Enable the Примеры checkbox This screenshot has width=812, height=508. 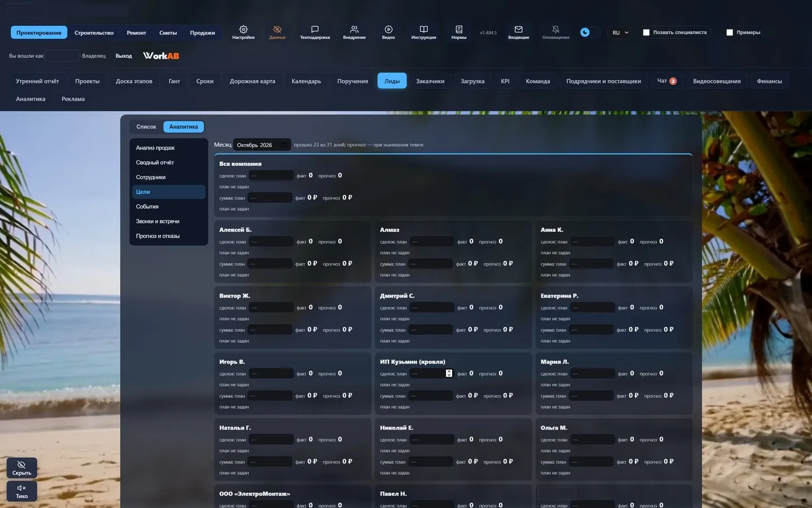pos(730,33)
